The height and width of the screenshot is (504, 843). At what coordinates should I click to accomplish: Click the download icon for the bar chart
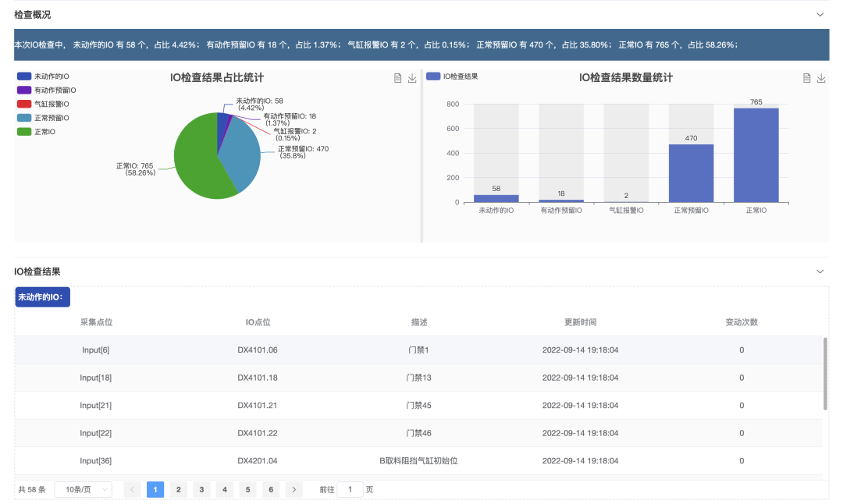click(x=820, y=78)
